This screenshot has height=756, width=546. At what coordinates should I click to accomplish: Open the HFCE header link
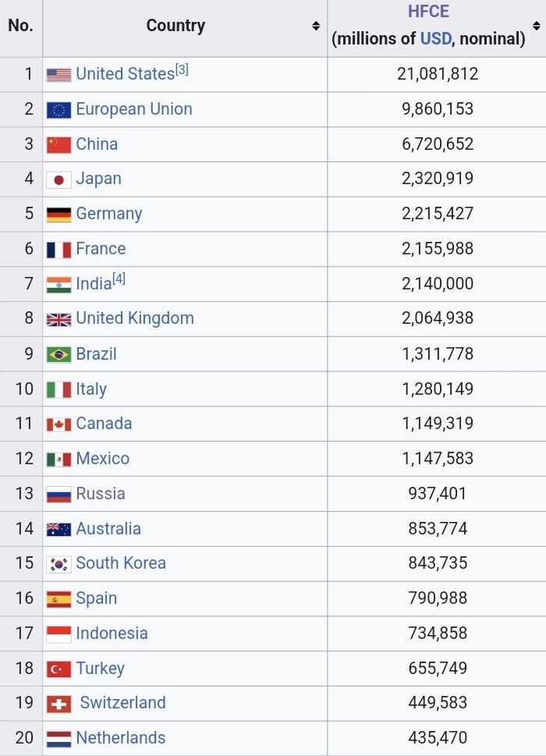pos(428,12)
